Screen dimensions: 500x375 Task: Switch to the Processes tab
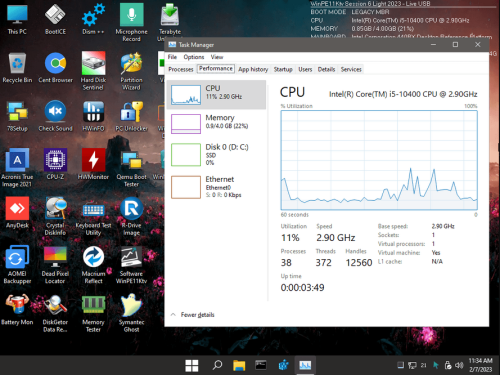coord(181,69)
